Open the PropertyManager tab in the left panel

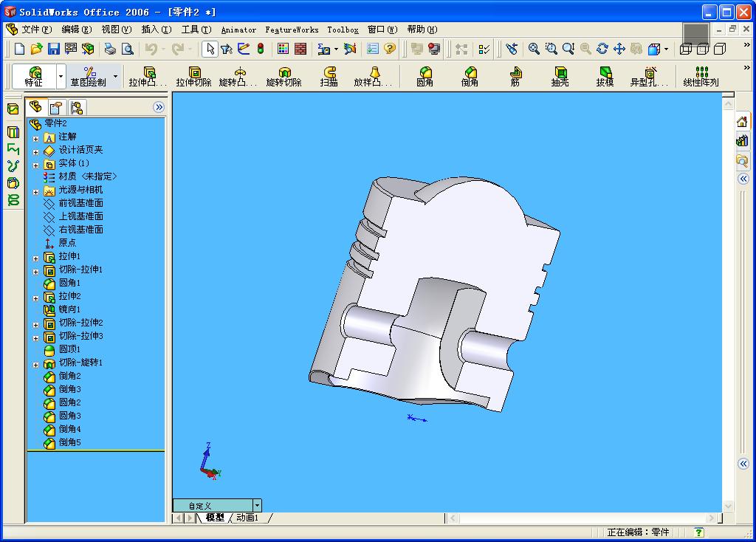[x=56, y=107]
